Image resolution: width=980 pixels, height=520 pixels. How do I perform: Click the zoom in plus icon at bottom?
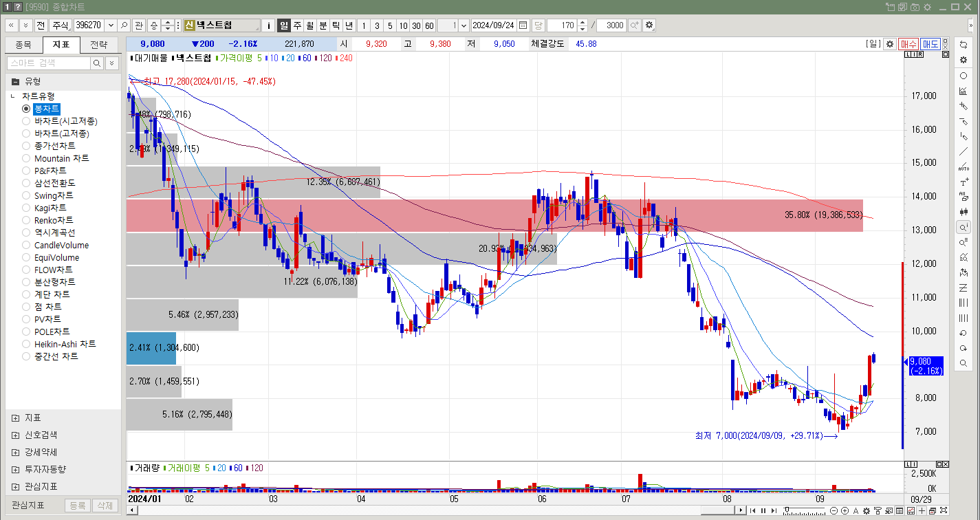pyautogui.click(x=845, y=510)
